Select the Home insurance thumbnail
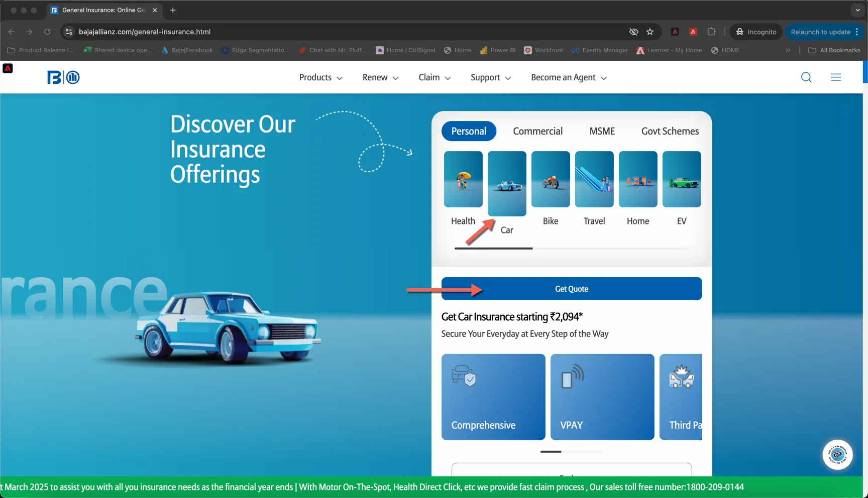Screen dimensions: 868x498 click(x=638, y=179)
